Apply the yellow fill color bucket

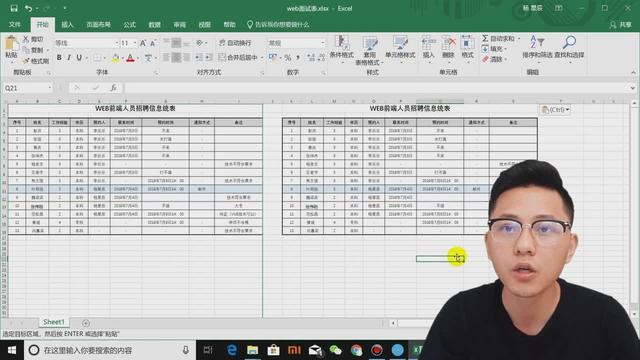tap(116, 58)
